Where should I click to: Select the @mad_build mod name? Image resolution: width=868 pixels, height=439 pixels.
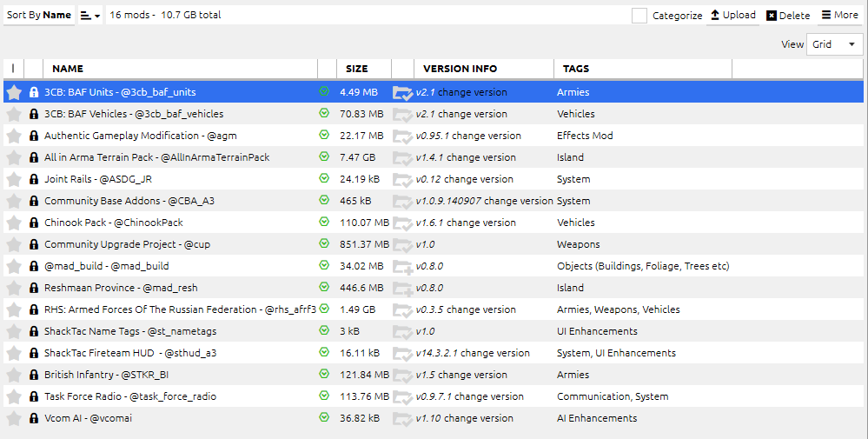click(106, 266)
